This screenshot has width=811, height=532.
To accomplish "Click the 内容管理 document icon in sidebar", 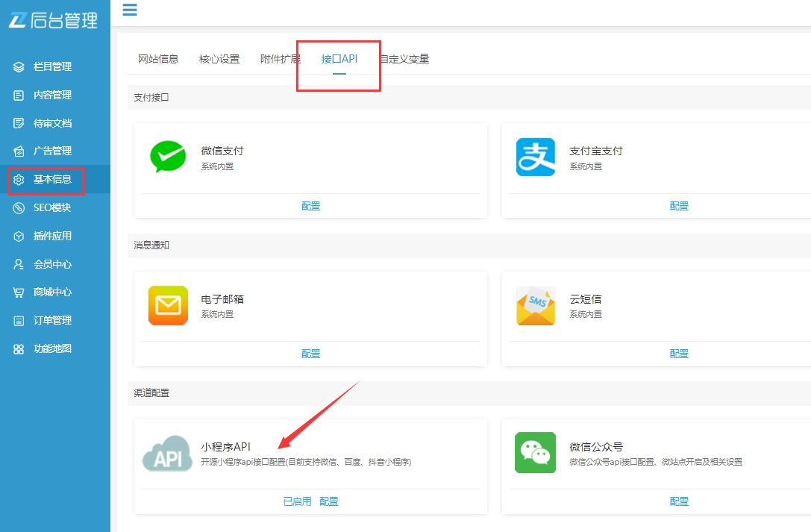I will [x=19, y=95].
